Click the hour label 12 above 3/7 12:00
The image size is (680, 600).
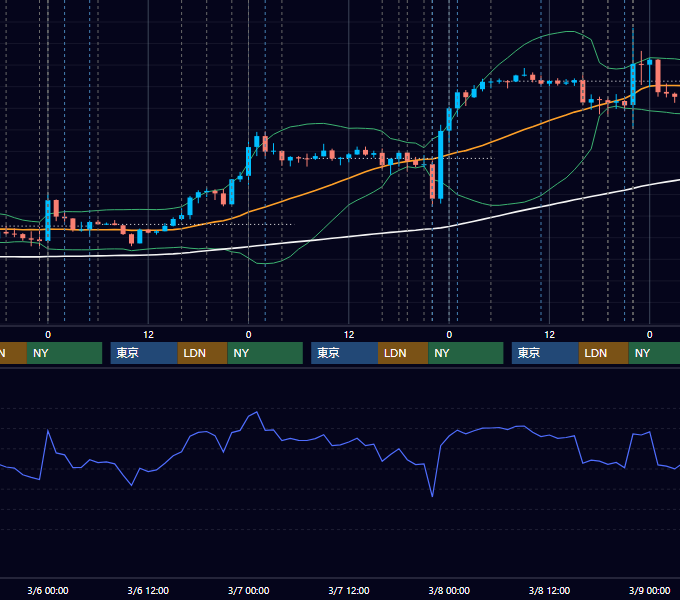point(349,335)
